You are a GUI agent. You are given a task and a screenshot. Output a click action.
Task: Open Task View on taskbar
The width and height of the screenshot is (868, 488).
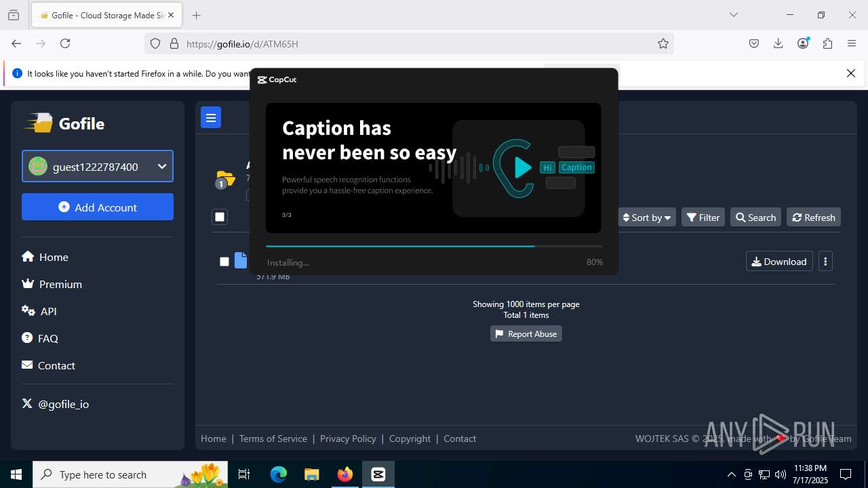pyautogui.click(x=244, y=474)
